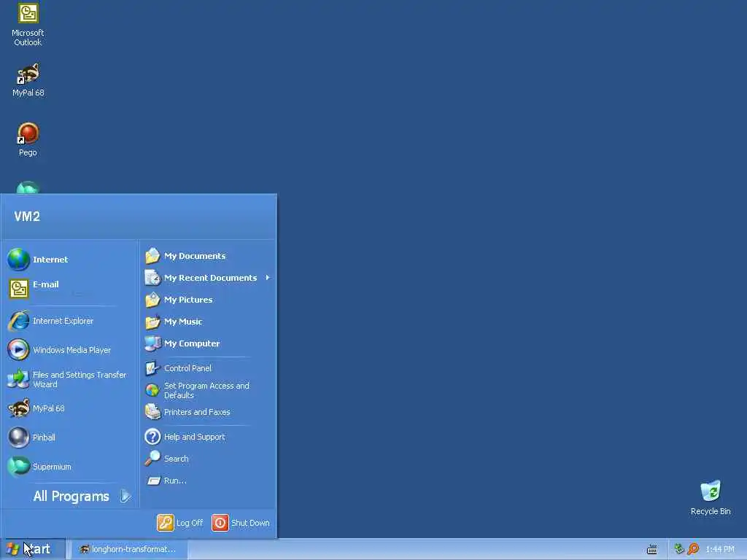Select the Recycle Bin desktop icon
This screenshot has width=747, height=560.
(711, 498)
